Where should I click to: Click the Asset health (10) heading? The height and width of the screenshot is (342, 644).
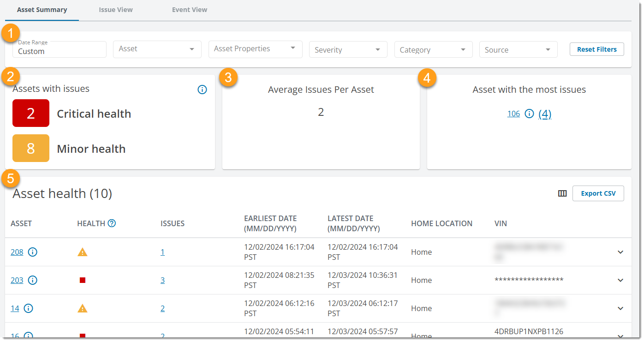pos(62,193)
